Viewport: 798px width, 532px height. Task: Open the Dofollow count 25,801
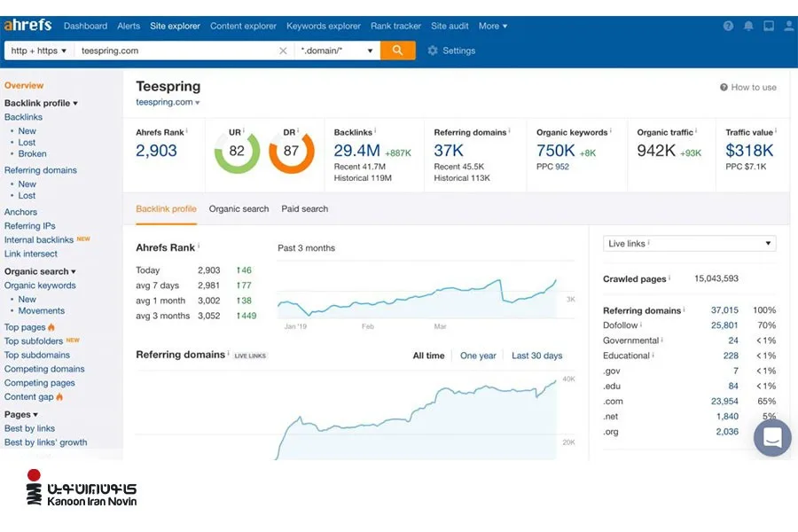pyautogui.click(x=724, y=325)
